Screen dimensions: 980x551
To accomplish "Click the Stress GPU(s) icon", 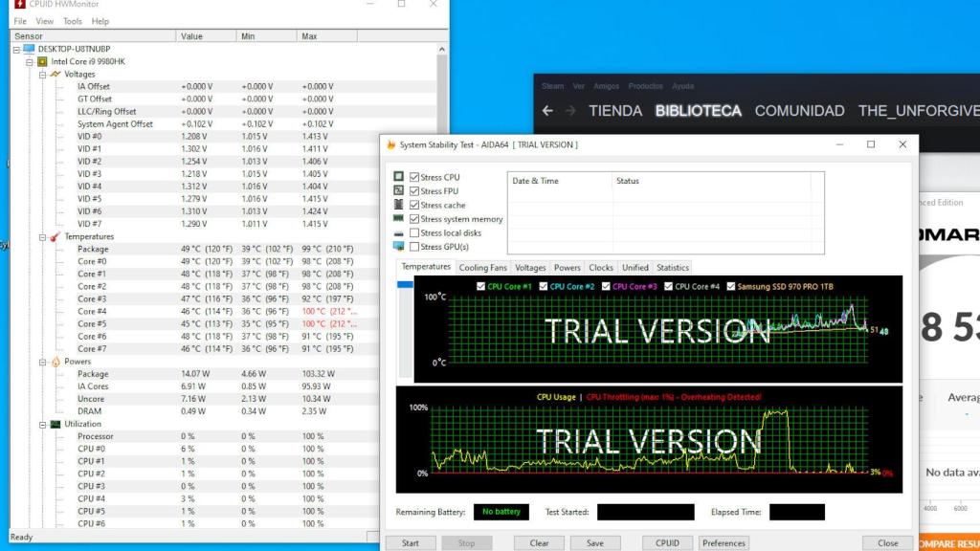I will tap(398, 245).
